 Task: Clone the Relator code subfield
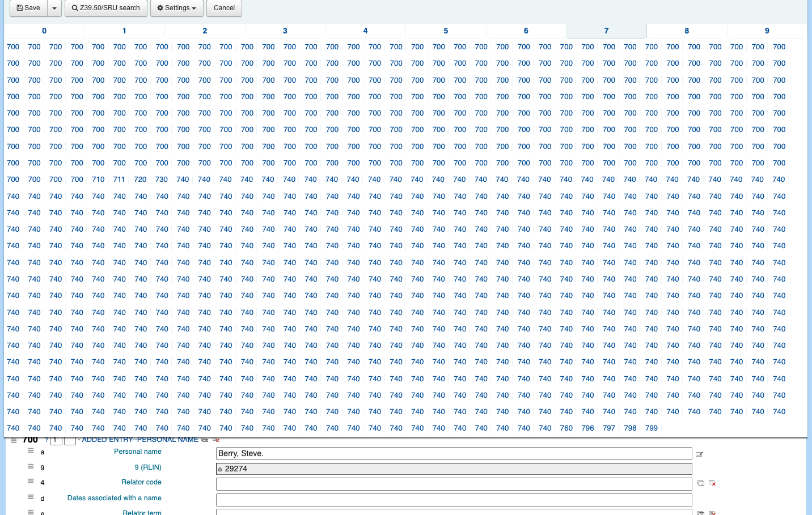(x=701, y=483)
